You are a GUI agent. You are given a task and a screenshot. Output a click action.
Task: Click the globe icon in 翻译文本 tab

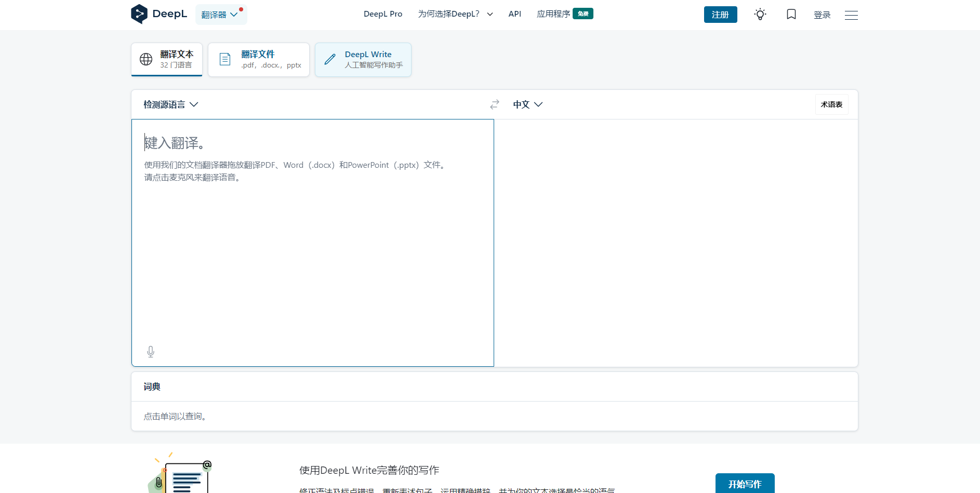click(146, 59)
